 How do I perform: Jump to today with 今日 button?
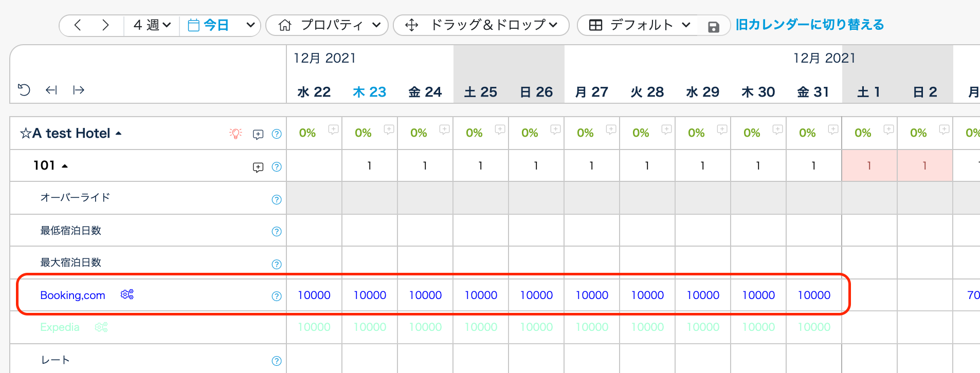(209, 25)
